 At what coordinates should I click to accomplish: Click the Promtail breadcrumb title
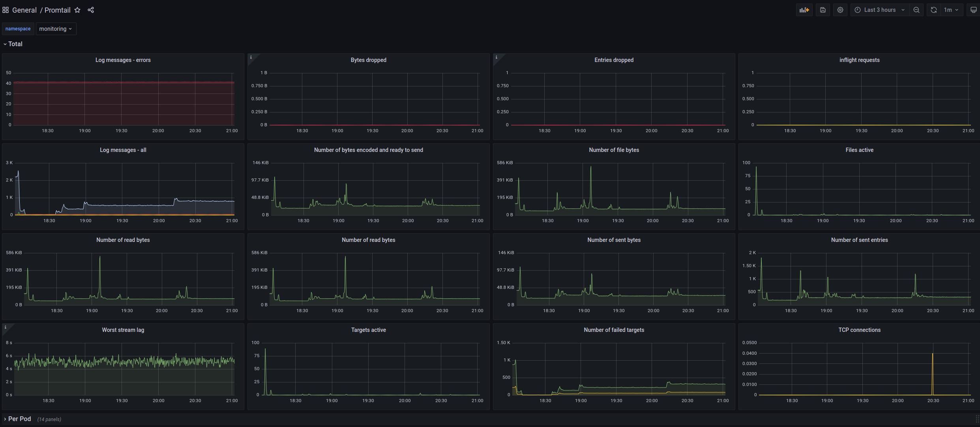pos(57,10)
